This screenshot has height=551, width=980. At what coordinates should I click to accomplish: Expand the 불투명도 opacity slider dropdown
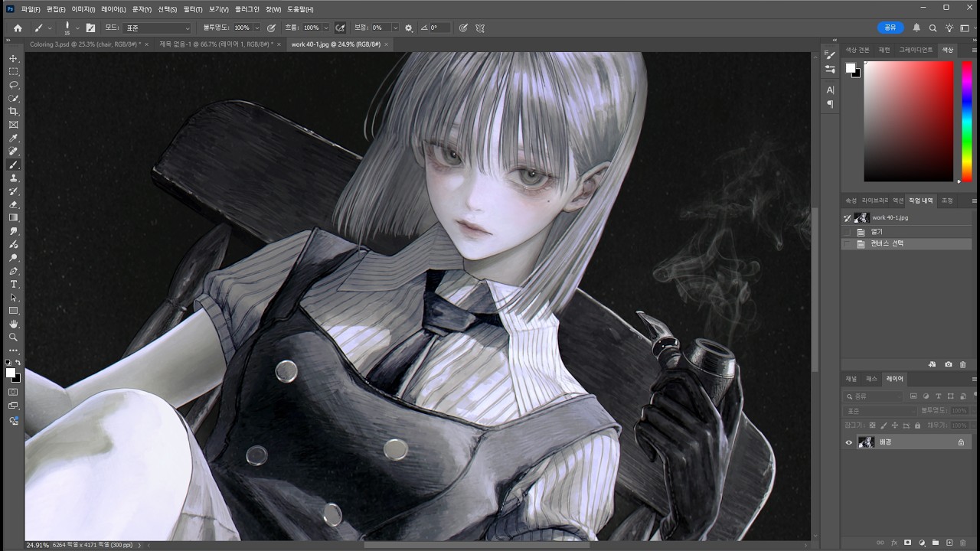pos(256,28)
